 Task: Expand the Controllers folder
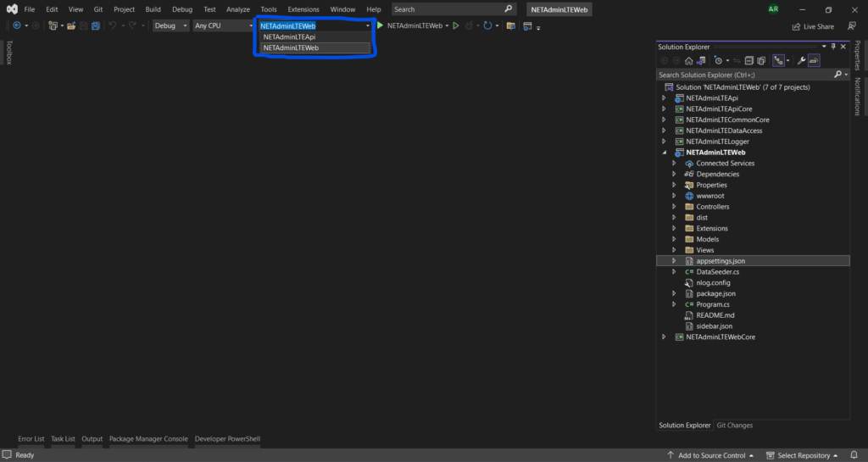(x=674, y=207)
